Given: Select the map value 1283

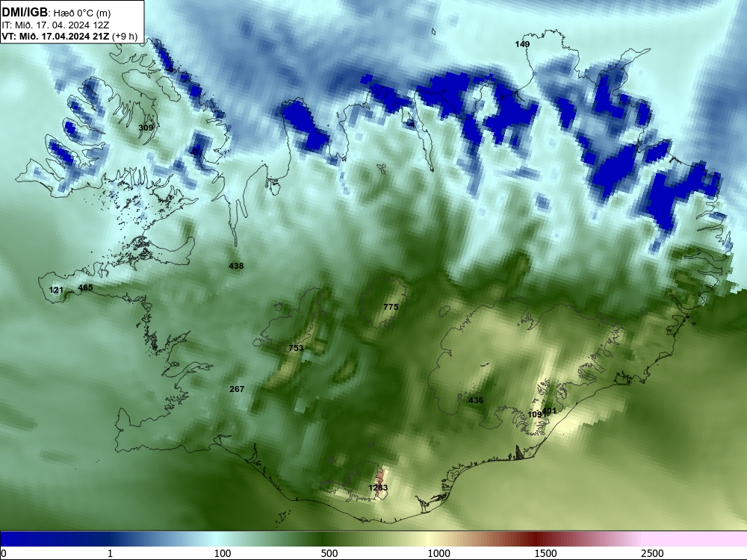Looking at the screenshot, I should point(378,488).
